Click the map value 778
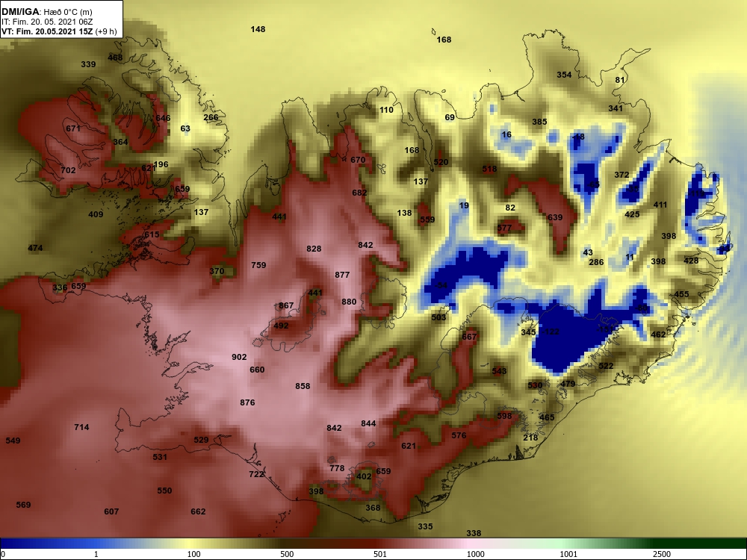This screenshot has height=560, width=747. coord(337,469)
